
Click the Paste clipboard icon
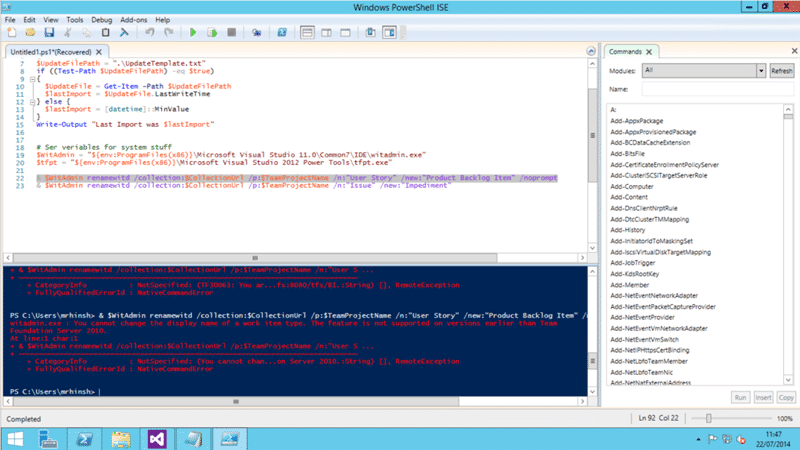pos(105,33)
